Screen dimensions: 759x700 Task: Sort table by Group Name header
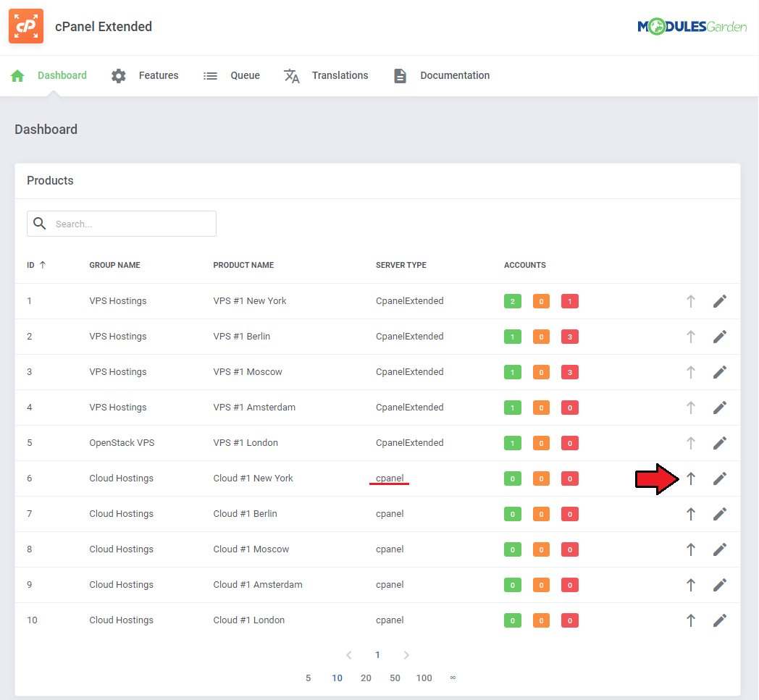click(114, 265)
